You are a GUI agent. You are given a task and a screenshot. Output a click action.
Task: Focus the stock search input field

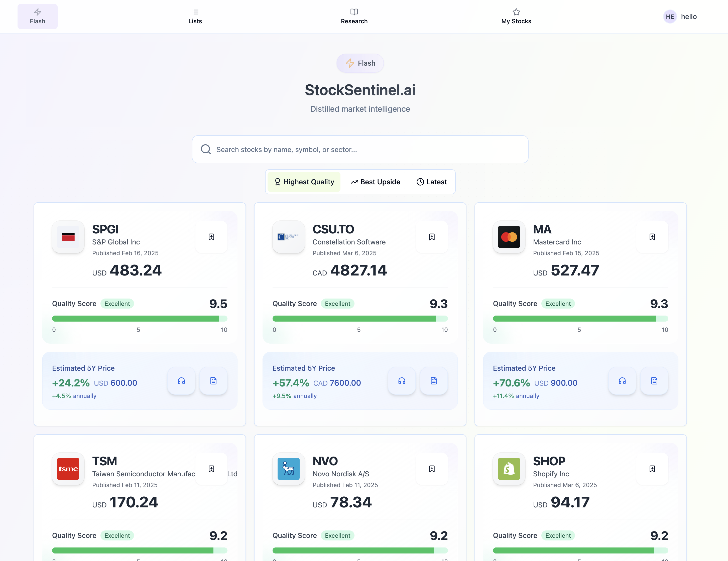pyautogui.click(x=360, y=149)
